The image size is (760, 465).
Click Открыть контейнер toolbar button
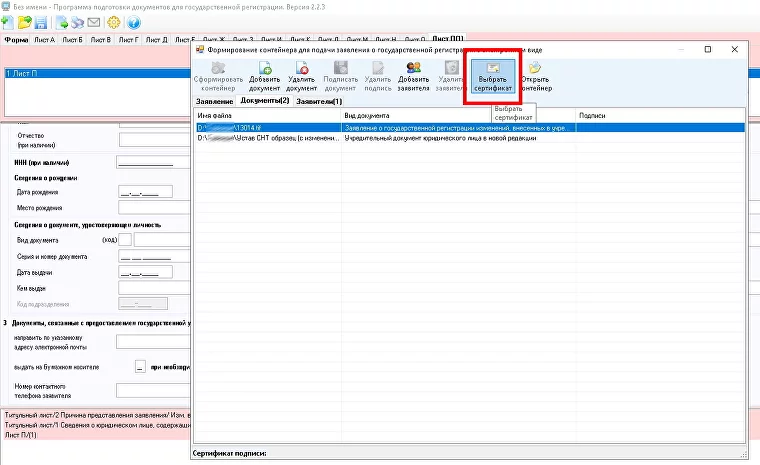pyautogui.click(x=536, y=77)
